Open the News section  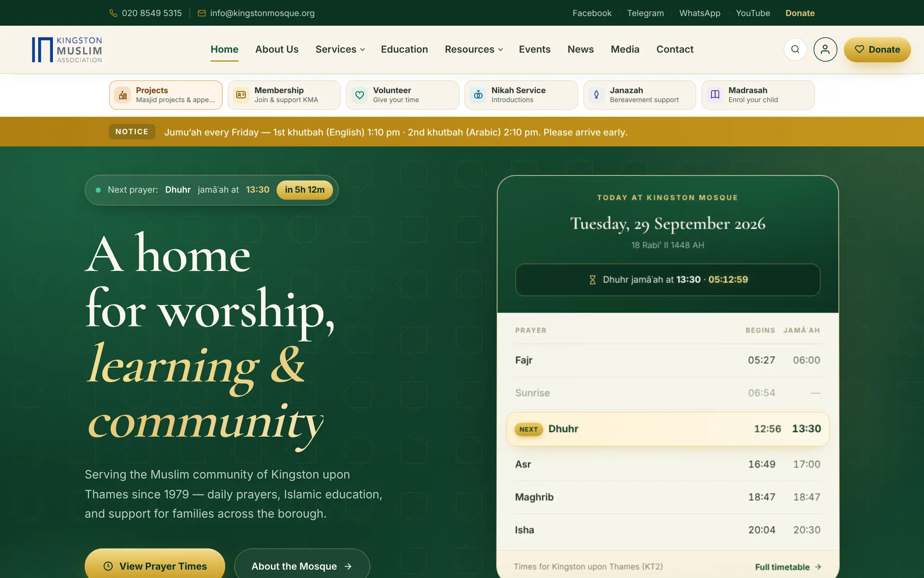580,49
